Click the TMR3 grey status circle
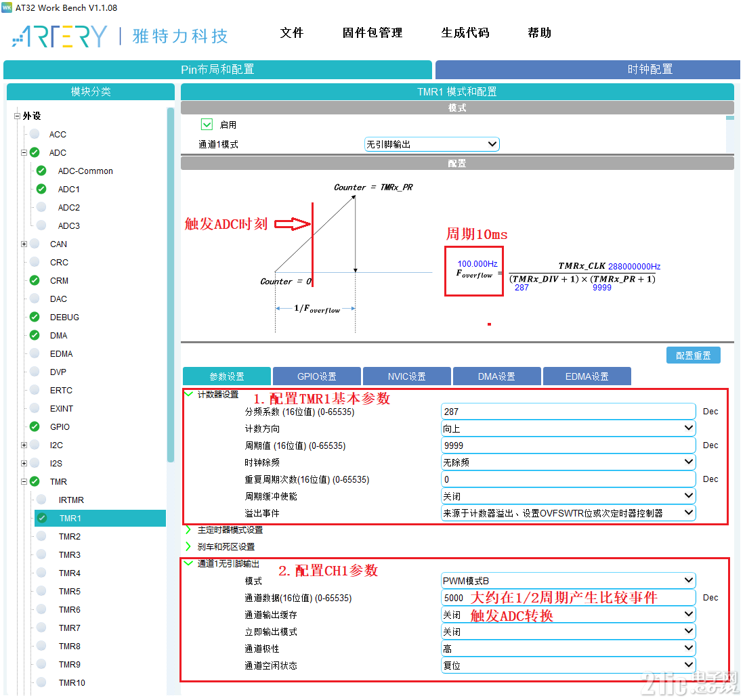The image size is (745, 700). [x=41, y=554]
